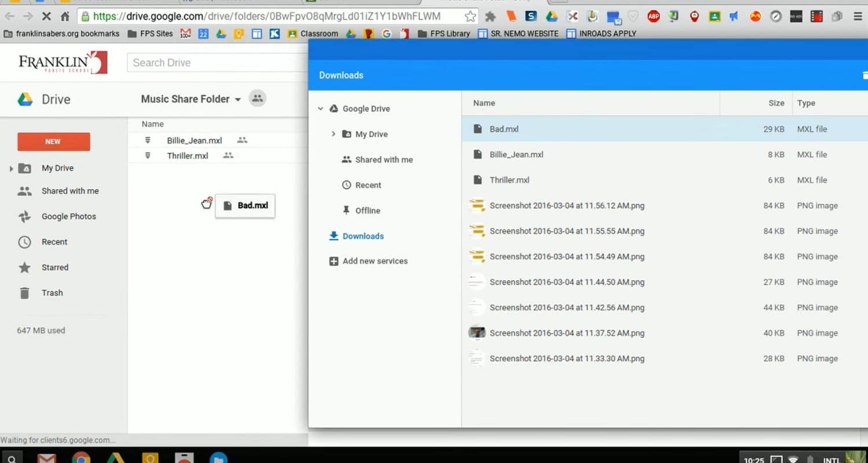
Task: Select Screenshot 2016-03-04 at 11.56.12 AM.png
Action: point(665,205)
